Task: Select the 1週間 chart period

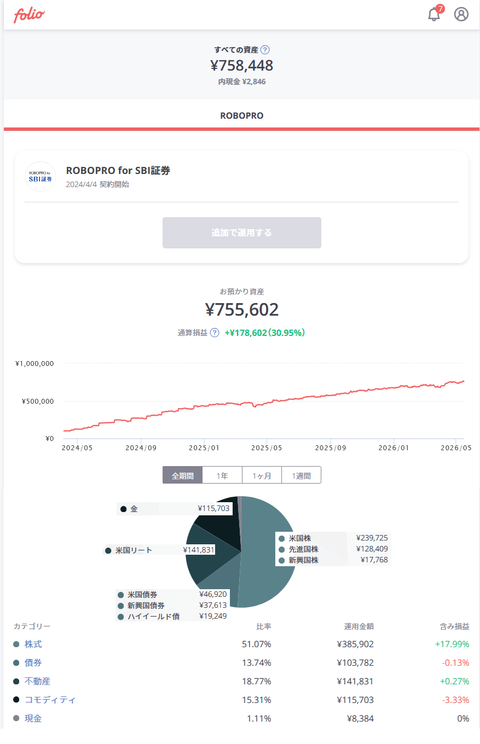Action: click(301, 475)
